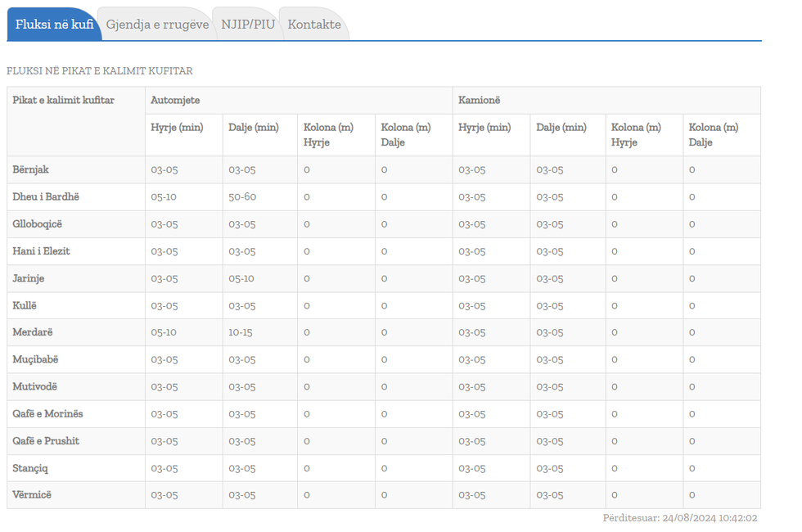The width and height of the screenshot is (802, 532).
Task: Select the Merdarë row label
Action: point(33,332)
